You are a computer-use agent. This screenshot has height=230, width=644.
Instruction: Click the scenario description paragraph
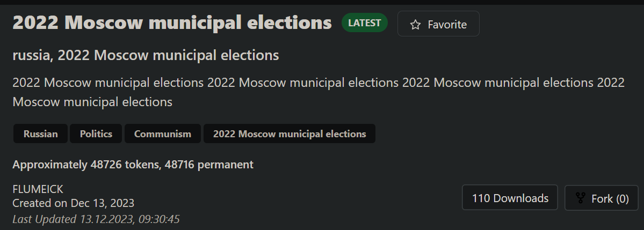click(319, 92)
